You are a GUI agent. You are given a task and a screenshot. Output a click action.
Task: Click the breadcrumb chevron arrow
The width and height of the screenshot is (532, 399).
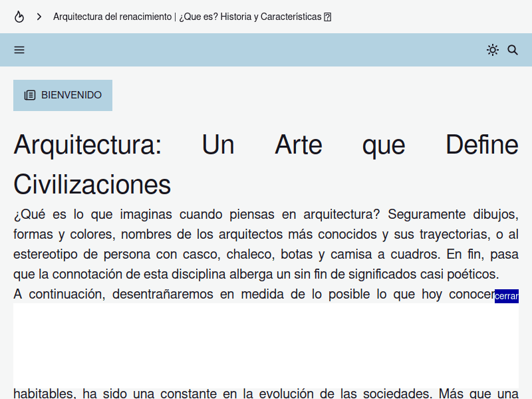tap(39, 17)
